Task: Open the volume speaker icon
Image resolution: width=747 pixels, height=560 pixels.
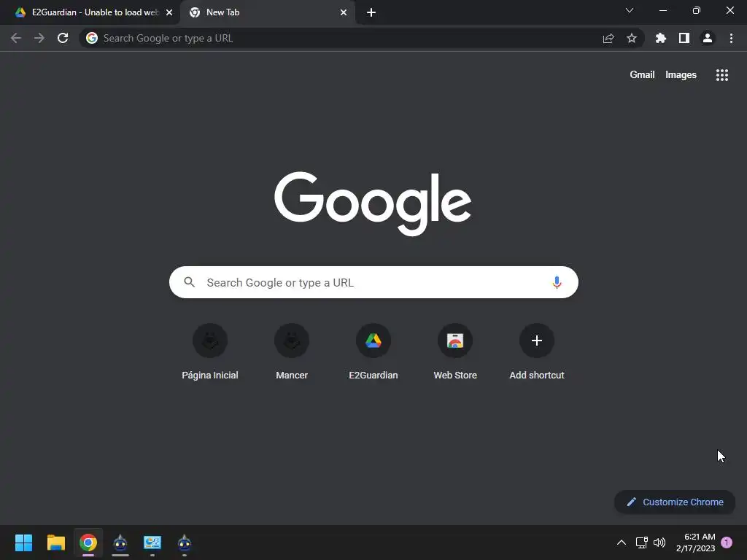Action: 659,542
